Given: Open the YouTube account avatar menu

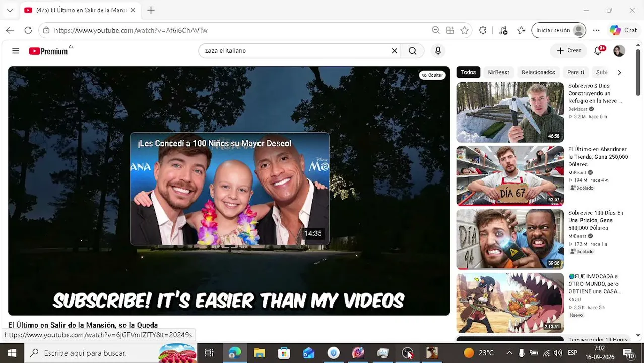Looking at the screenshot, I should coord(619,51).
